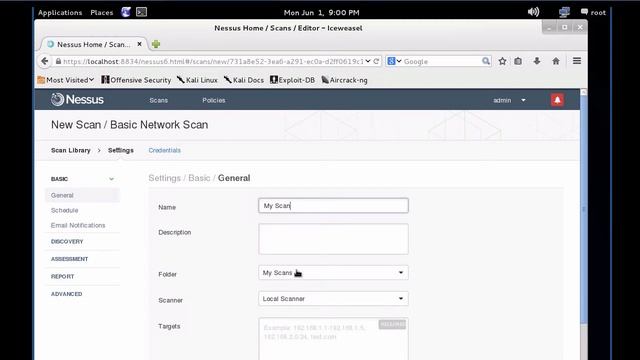Click the Nessus logo in header

coord(77,100)
